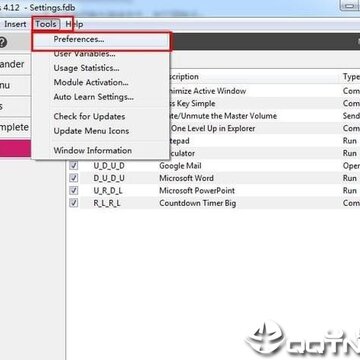Viewport: 360px width, 360px height.
Task: Select the Microsoft PowerPoint row
Action: 213,191
